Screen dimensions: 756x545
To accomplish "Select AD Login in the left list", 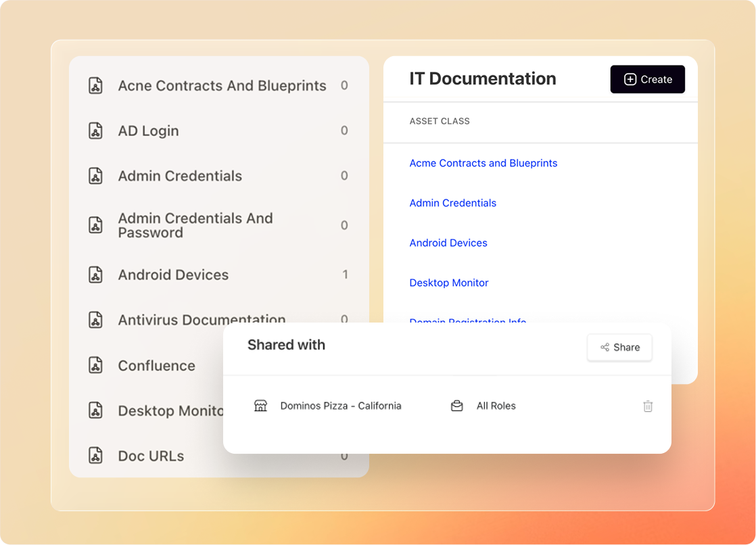I will [148, 131].
